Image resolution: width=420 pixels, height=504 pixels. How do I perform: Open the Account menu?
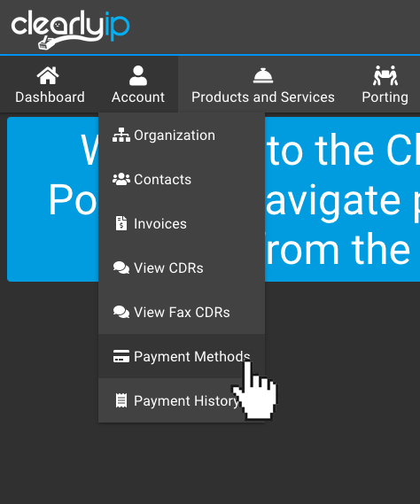pyautogui.click(x=138, y=84)
